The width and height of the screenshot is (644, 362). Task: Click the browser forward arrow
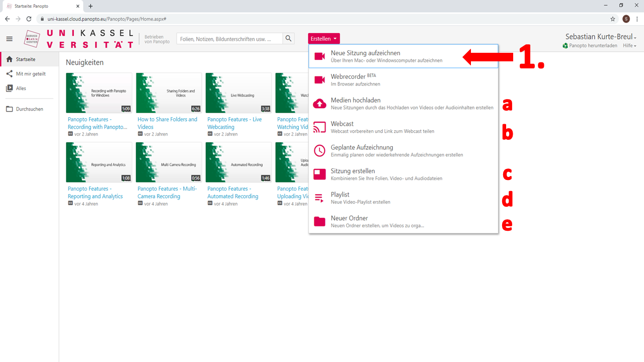tap(18, 19)
